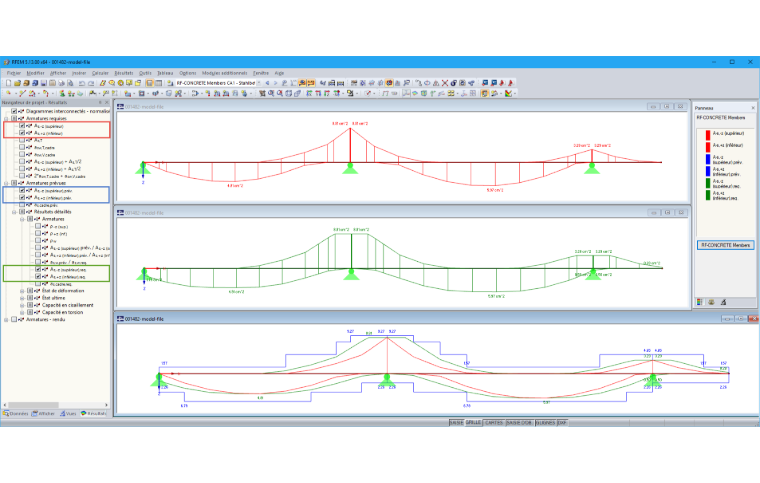
Task: Check the ρ-z (sup) checkbox
Action: 38,226
